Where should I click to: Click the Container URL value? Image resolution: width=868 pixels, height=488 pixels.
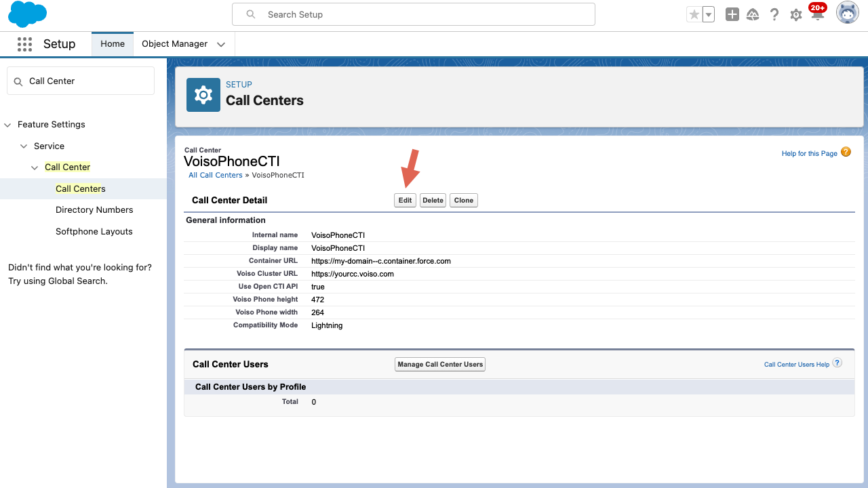point(381,261)
